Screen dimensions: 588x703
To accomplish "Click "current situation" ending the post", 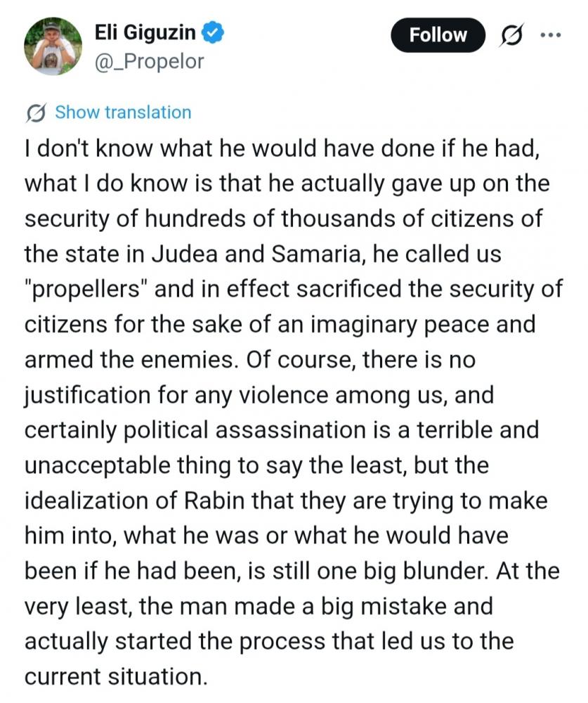I will click(x=116, y=676).
